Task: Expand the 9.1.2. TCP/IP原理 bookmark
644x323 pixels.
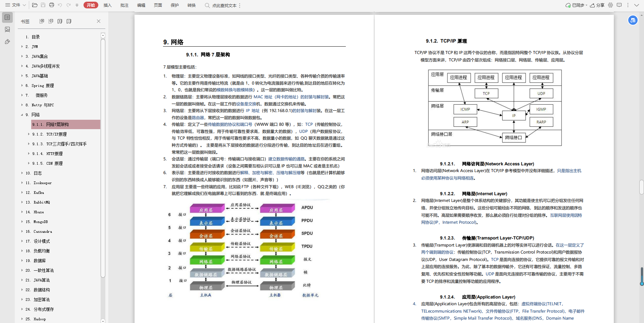Action: point(29,134)
